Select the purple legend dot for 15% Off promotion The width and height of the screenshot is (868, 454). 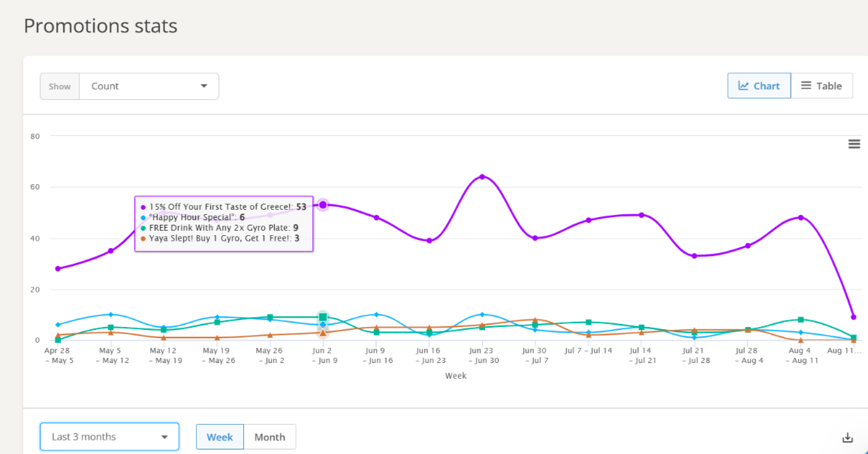143,207
